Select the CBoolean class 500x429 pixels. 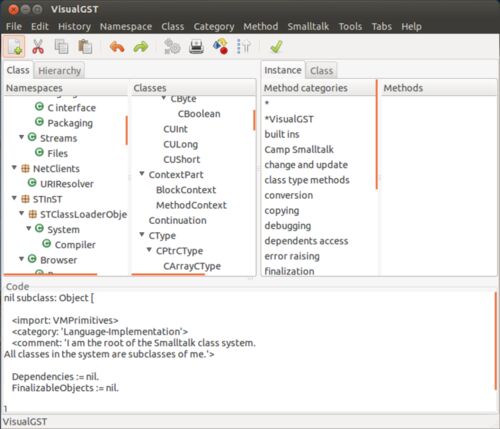click(199, 114)
